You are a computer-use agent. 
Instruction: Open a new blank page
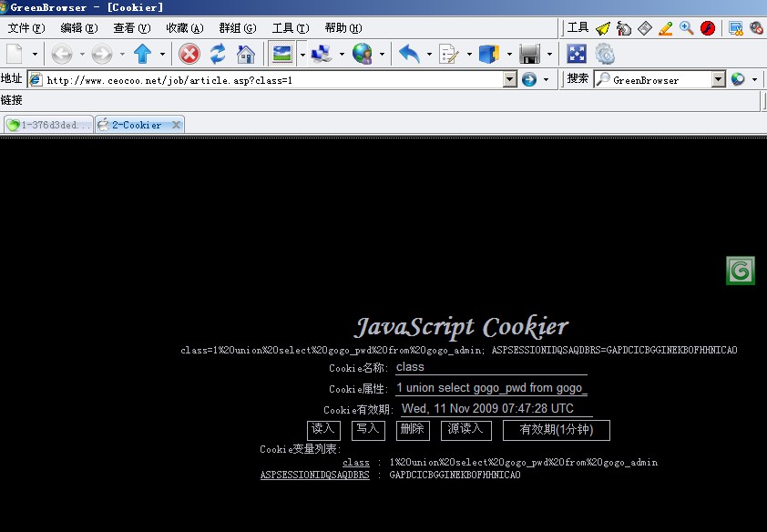pyautogui.click(x=15, y=54)
